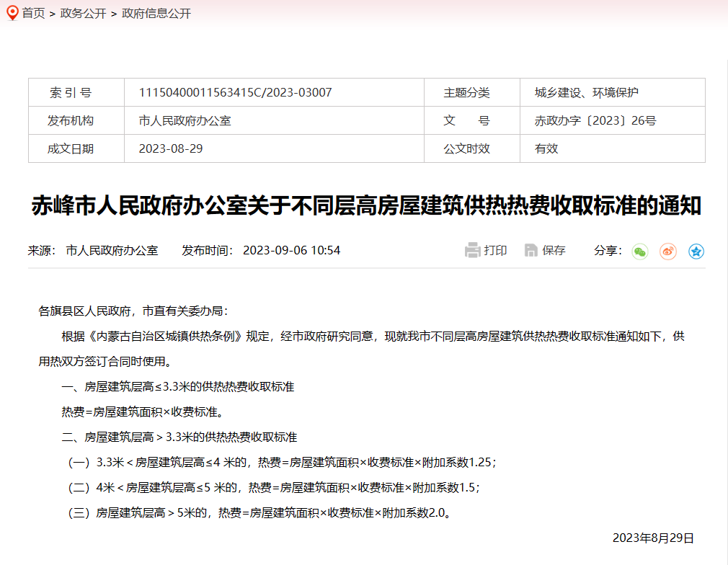Click 市人民政府办公室 in the 发布机构 row
Image resolution: width=728 pixels, height=565 pixels.
[185, 120]
